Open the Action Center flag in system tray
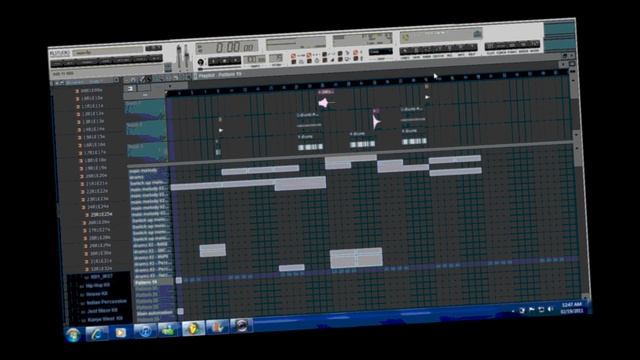This screenshot has width=640, height=360. [531, 310]
